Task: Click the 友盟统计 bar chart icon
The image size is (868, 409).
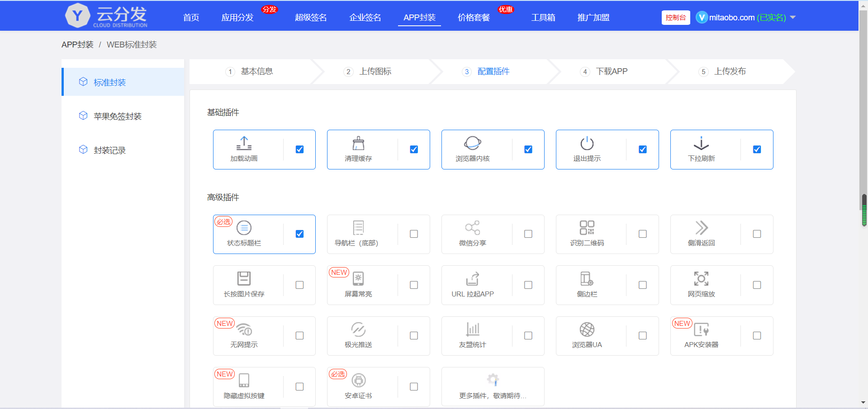Action: [472, 329]
